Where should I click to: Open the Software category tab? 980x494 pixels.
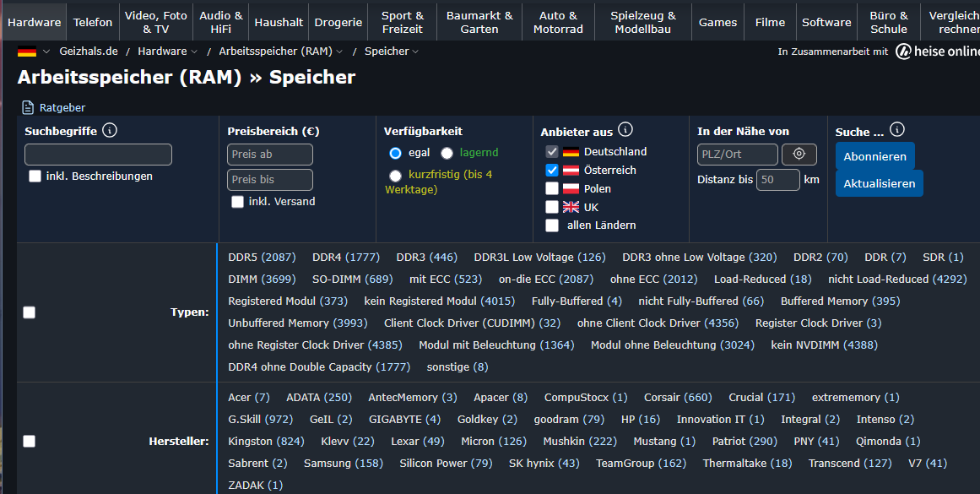click(x=826, y=22)
